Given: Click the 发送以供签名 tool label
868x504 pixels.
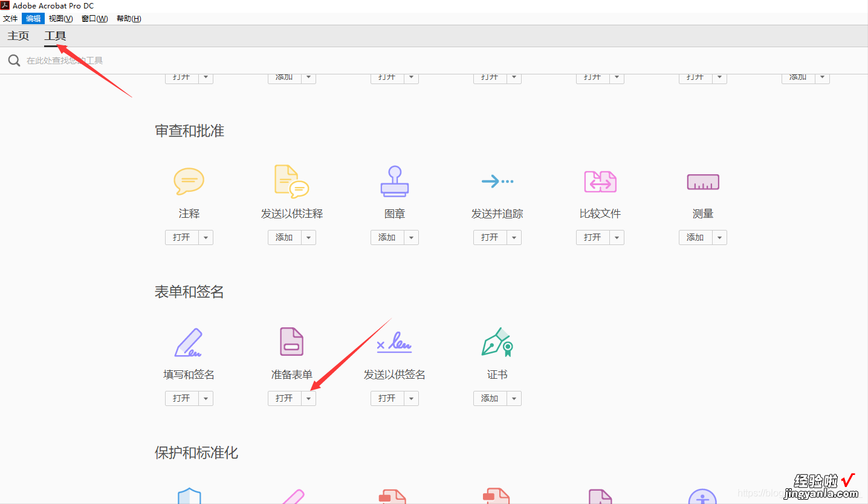Looking at the screenshot, I should 395,375.
